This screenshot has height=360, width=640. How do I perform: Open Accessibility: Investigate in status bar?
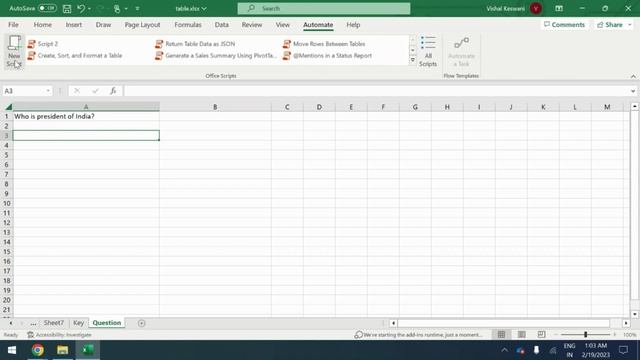coord(59,335)
